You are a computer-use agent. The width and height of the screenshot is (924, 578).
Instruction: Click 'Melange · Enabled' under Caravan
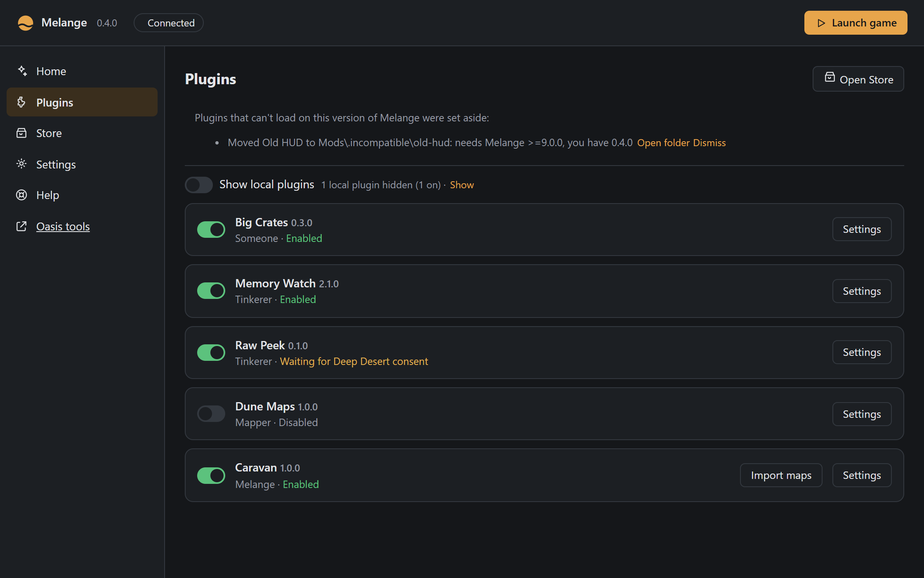click(x=277, y=484)
